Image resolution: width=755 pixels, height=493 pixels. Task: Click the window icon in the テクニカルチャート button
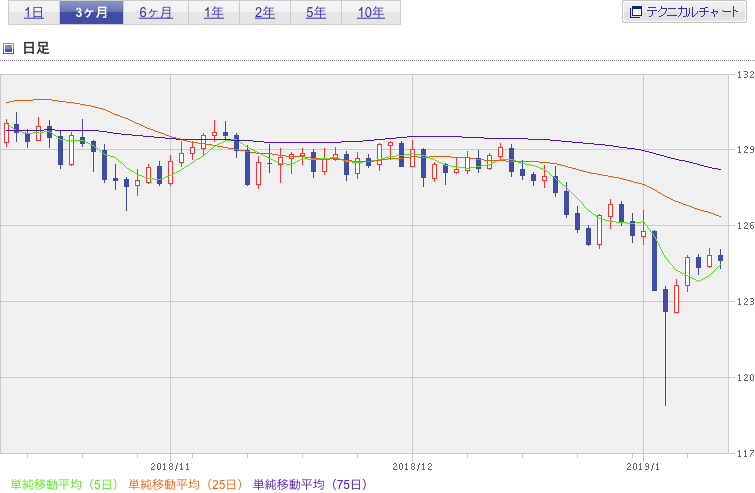pyautogui.click(x=636, y=12)
